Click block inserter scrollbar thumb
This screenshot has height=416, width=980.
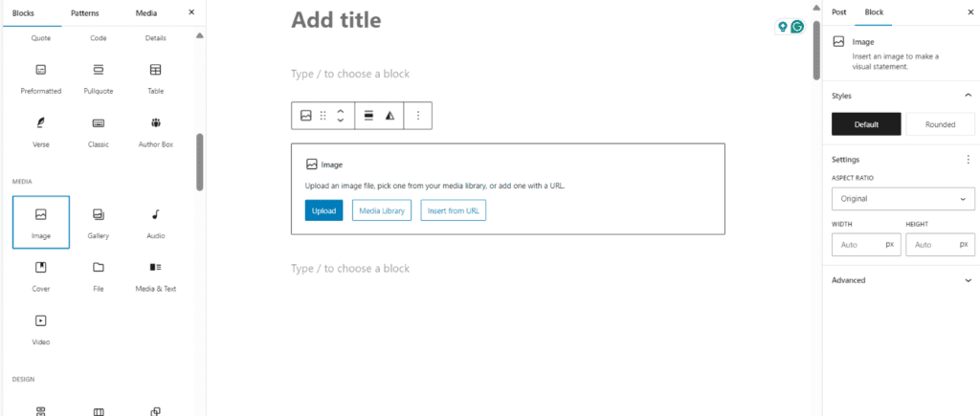[x=200, y=162]
